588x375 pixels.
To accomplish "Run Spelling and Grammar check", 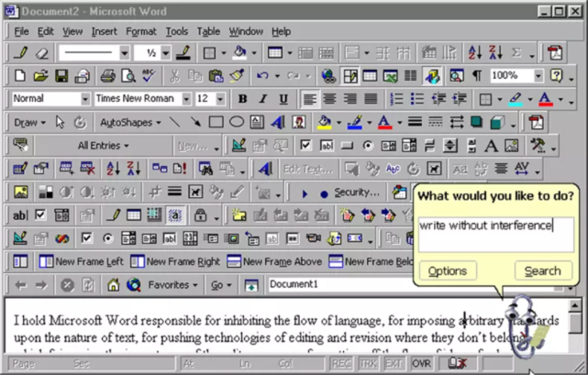I will click(x=149, y=76).
